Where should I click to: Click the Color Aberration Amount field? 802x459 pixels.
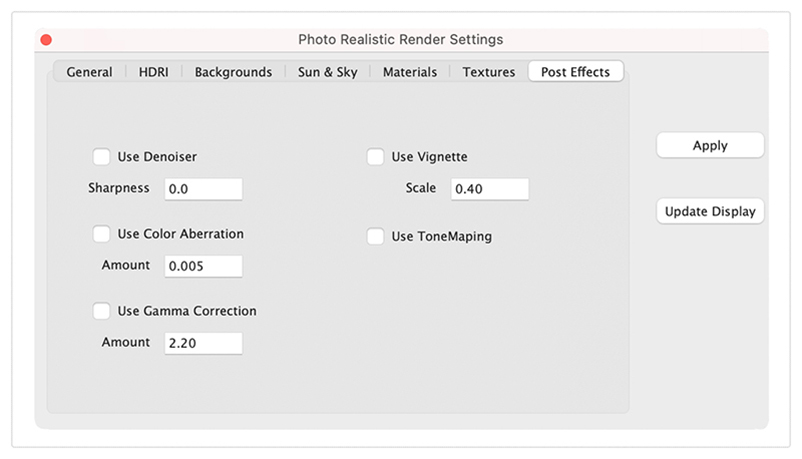(204, 266)
